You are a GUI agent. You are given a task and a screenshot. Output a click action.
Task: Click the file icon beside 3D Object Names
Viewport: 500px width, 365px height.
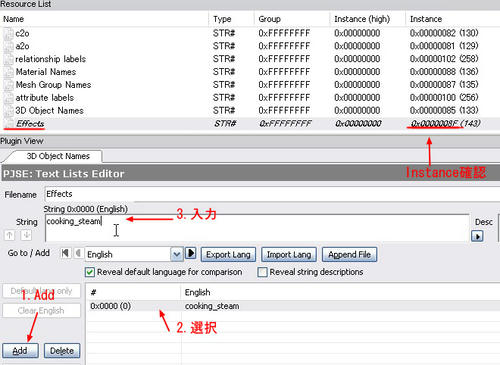8,110
